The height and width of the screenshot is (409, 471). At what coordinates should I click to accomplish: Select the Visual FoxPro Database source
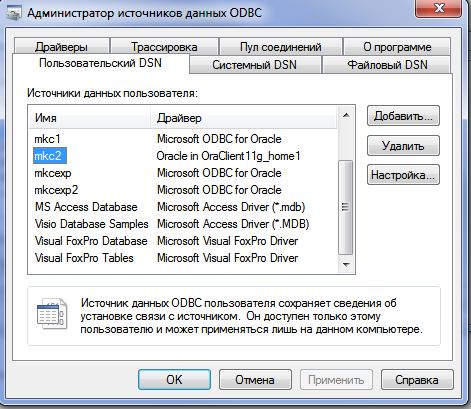click(91, 241)
